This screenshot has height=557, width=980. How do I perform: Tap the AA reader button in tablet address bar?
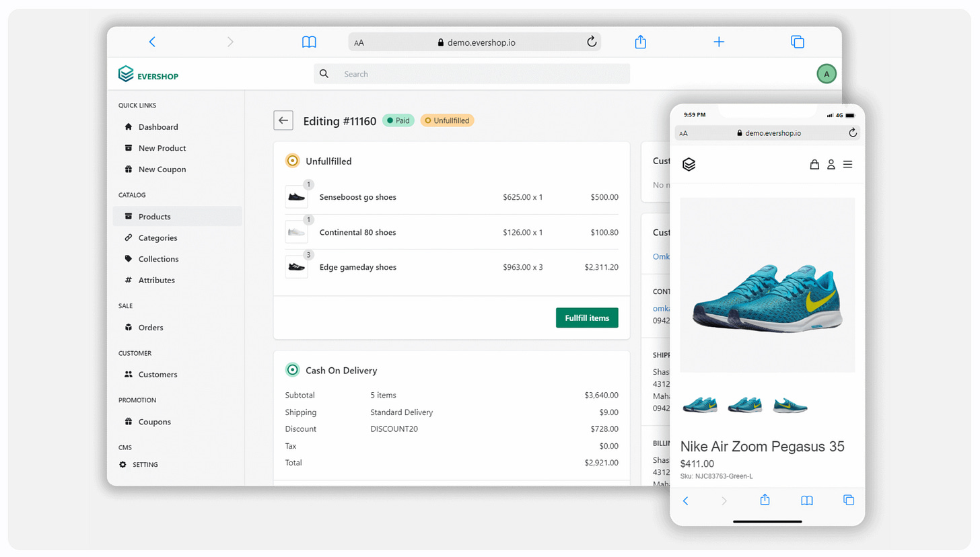[359, 42]
